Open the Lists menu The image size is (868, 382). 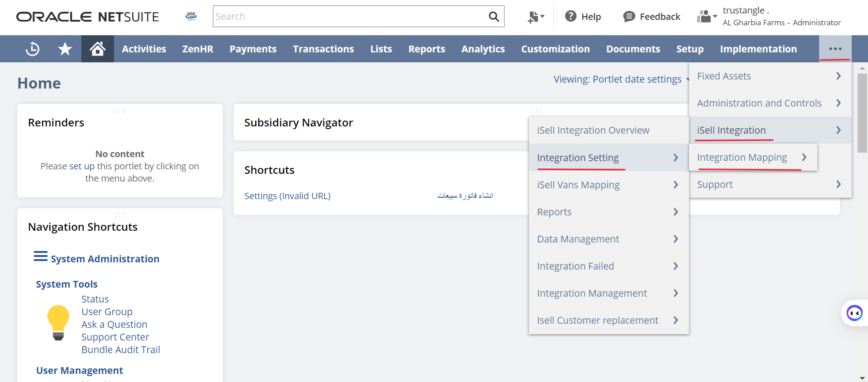tap(381, 49)
